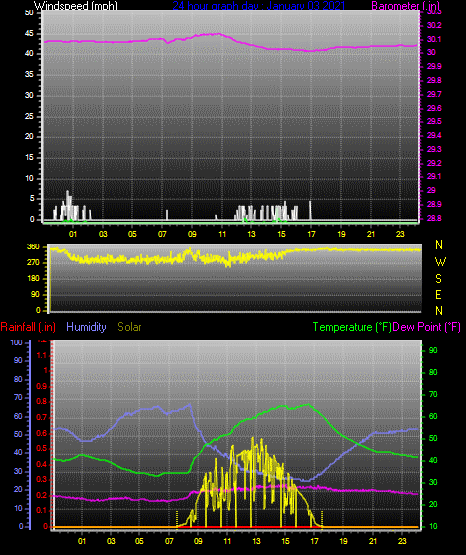Image resolution: width=466 pixels, height=555 pixels.
Task: Click the 35 mph tick on the windspeed axis
Action: coord(29,74)
